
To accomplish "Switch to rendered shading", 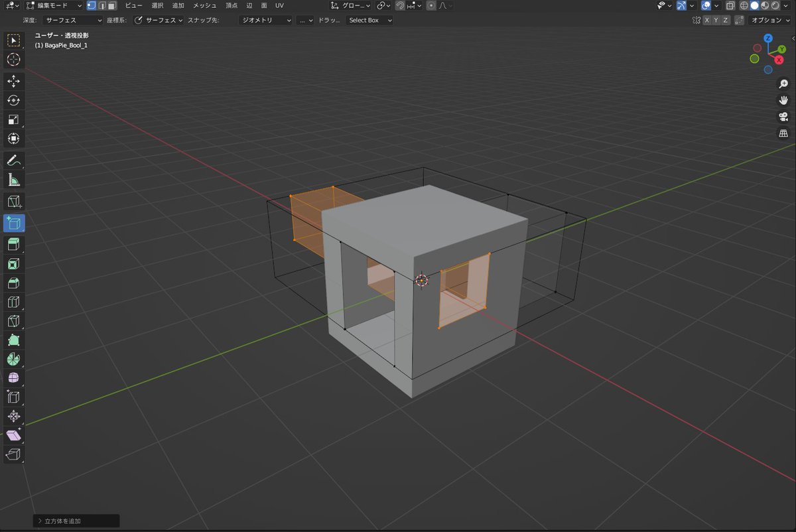I will (x=775, y=5).
